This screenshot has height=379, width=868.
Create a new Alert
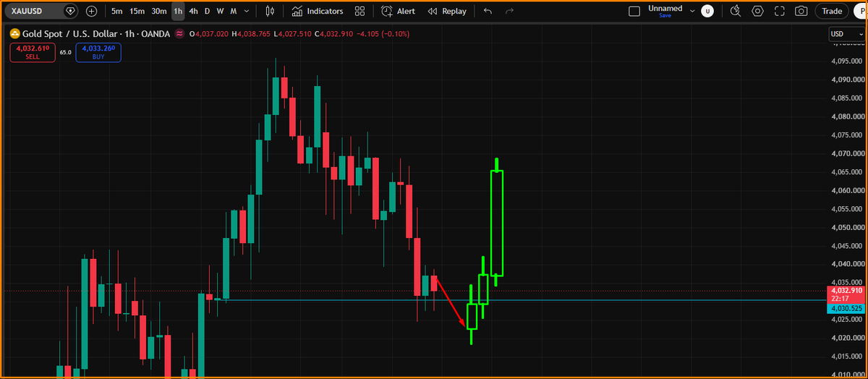(x=399, y=12)
